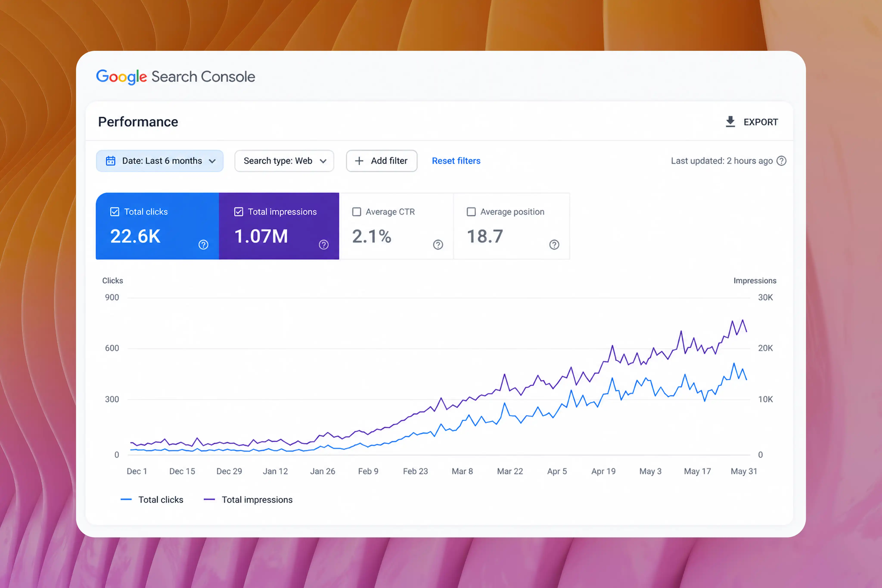Screen dimensions: 882x588
Task: Enable the Average CTR checkbox
Action: (x=357, y=212)
